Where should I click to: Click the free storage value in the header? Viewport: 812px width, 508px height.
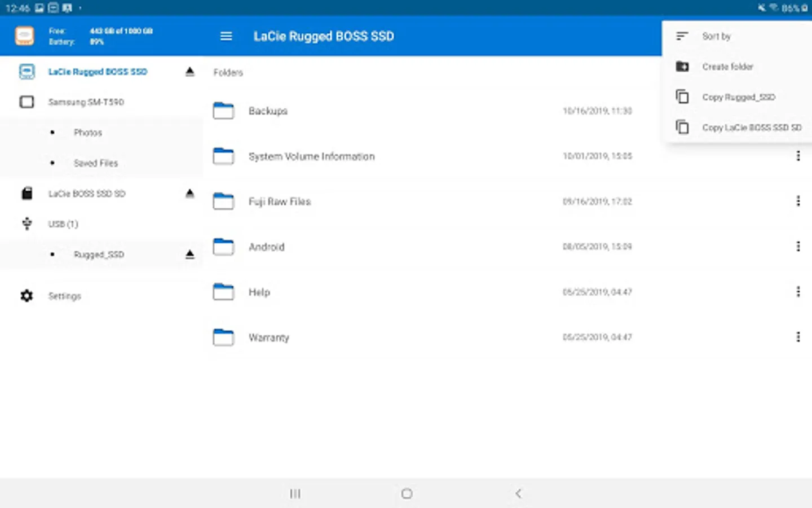(121, 31)
